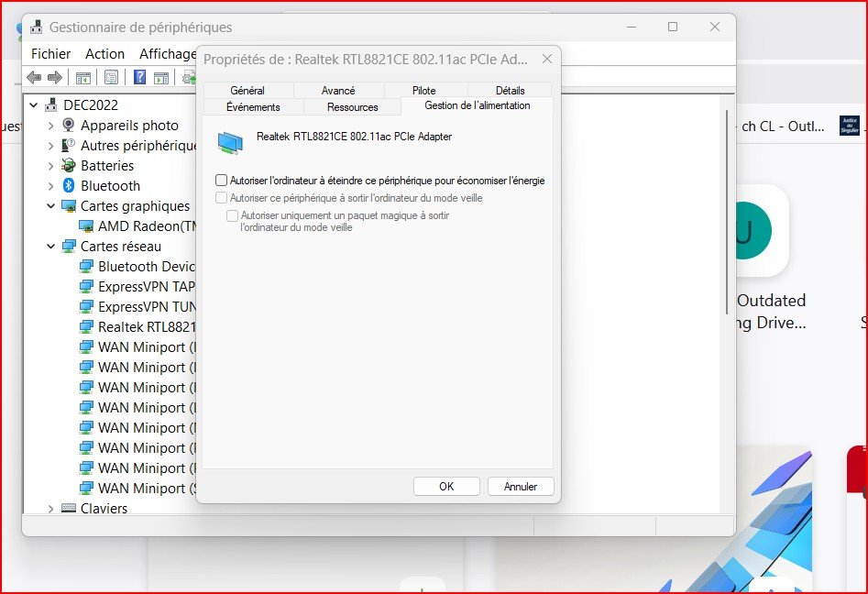Click the blue help question mark icon
Viewport: 868px width, 594px height.
click(x=140, y=77)
